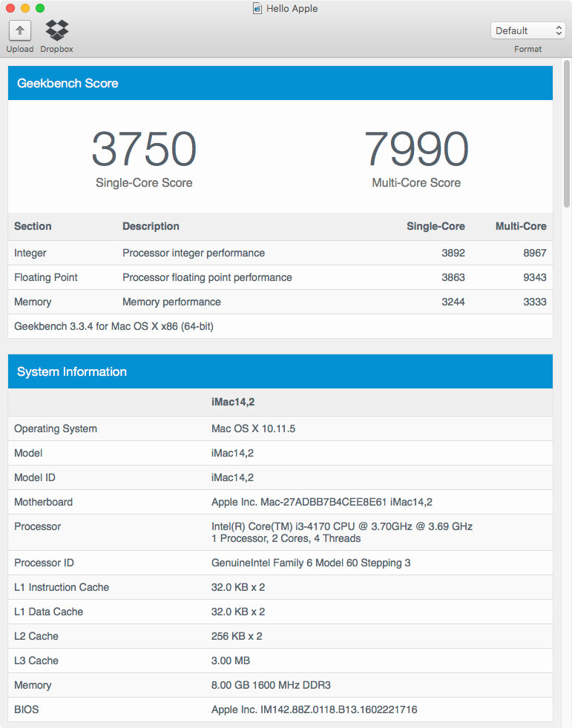
Task: Click the Processor ID label
Action: pyautogui.click(x=44, y=563)
